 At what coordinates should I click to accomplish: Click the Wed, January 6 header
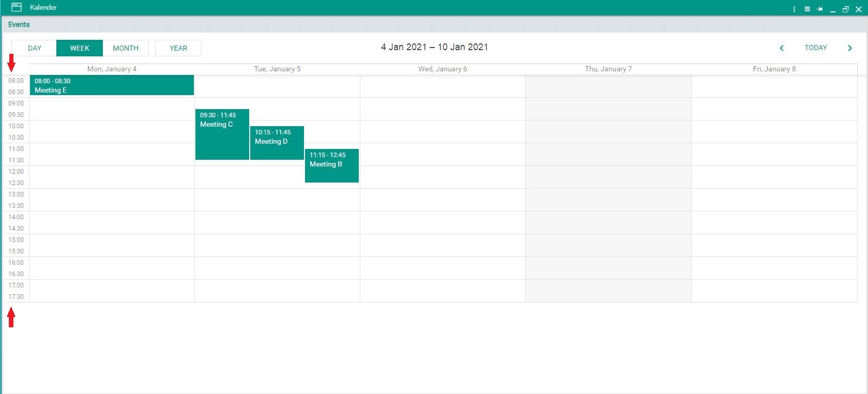pyautogui.click(x=443, y=69)
